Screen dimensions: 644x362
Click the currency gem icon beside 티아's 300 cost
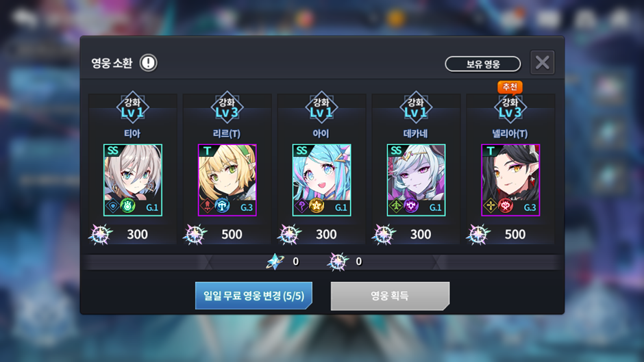[101, 234]
